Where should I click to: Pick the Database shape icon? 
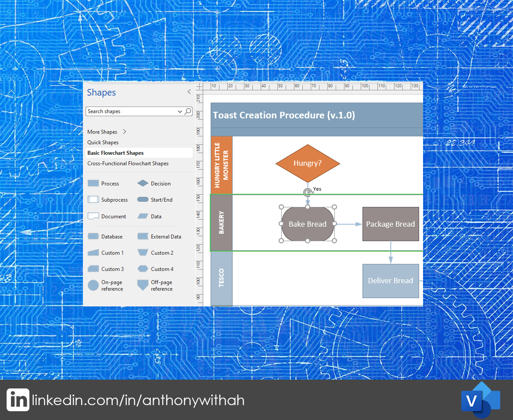coord(93,236)
